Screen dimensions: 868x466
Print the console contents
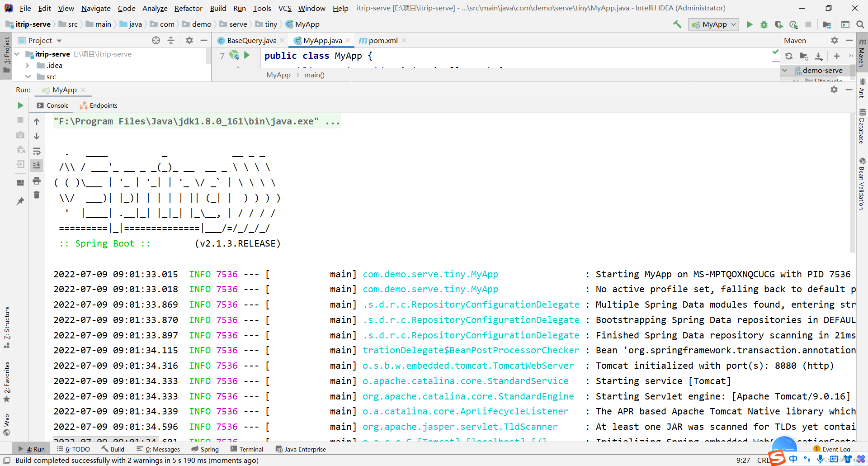[37, 181]
